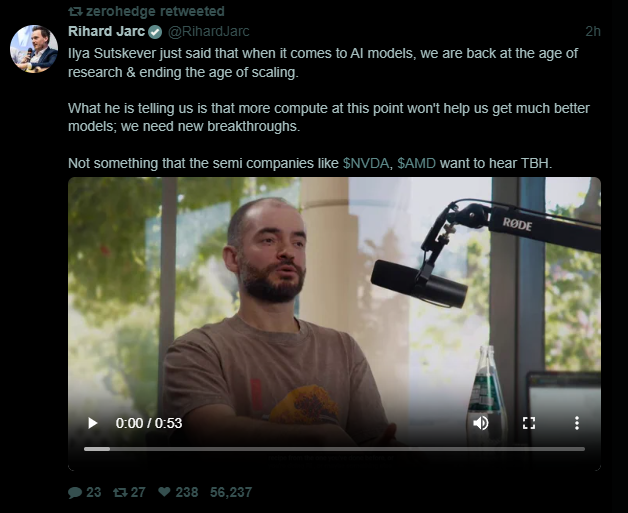Click the retweet icon beside zerohedge retweeted

(75, 12)
